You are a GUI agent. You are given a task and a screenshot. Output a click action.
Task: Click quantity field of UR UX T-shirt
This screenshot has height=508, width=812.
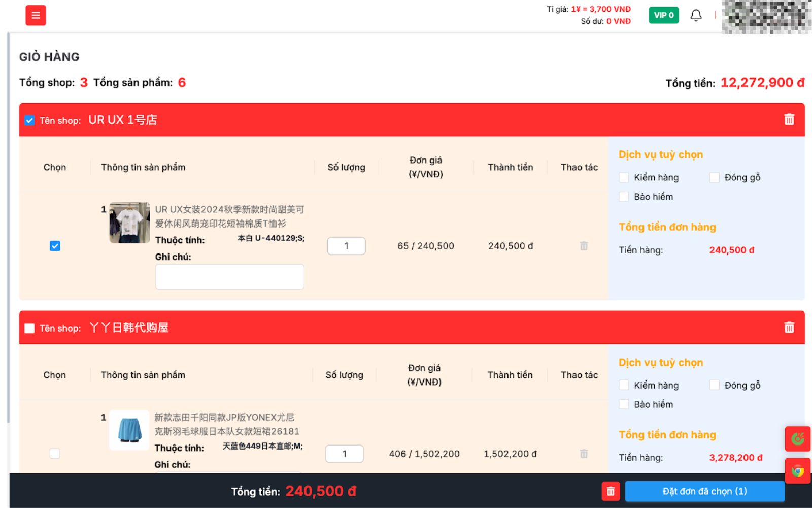[347, 246]
